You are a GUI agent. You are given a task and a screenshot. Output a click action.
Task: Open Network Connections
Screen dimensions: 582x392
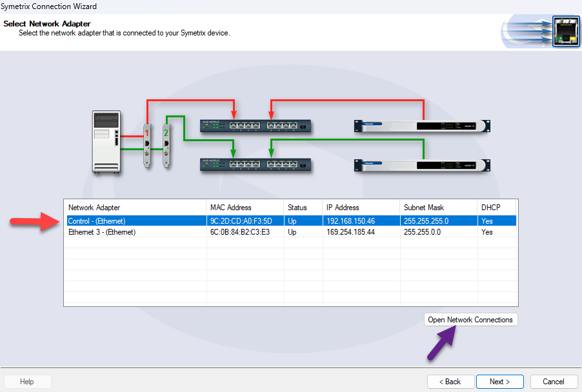point(470,319)
